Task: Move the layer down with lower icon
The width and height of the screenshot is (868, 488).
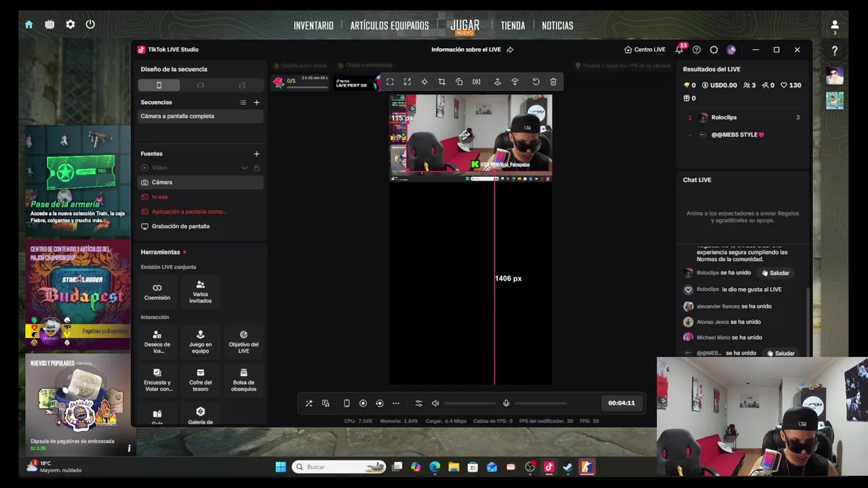Action: [515, 82]
